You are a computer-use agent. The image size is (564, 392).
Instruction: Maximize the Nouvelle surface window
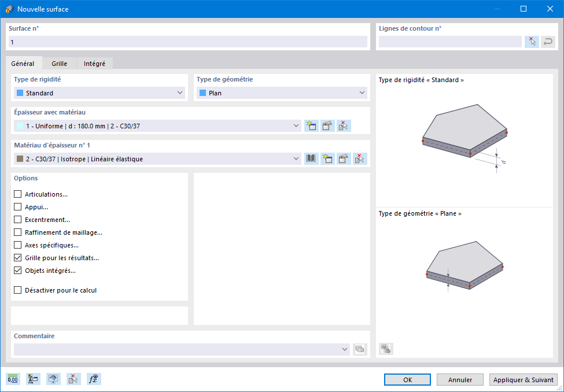point(524,9)
